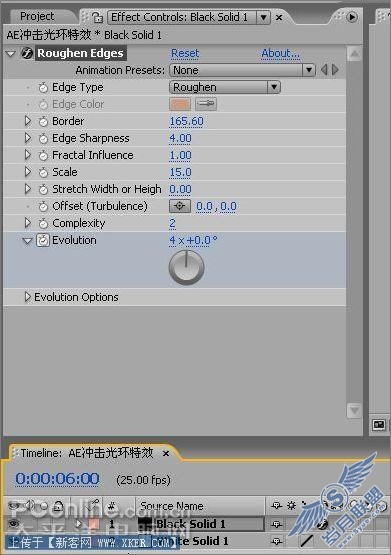The height and width of the screenshot is (555, 391).
Task: Click the Border value 165.60
Action: (x=186, y=121)
